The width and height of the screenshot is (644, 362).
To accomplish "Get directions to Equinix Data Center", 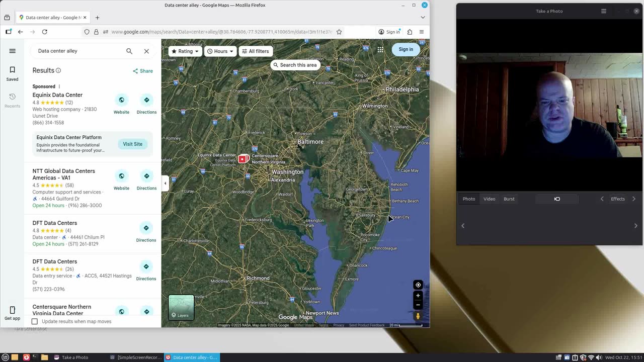I will click(x=146, y=100).
